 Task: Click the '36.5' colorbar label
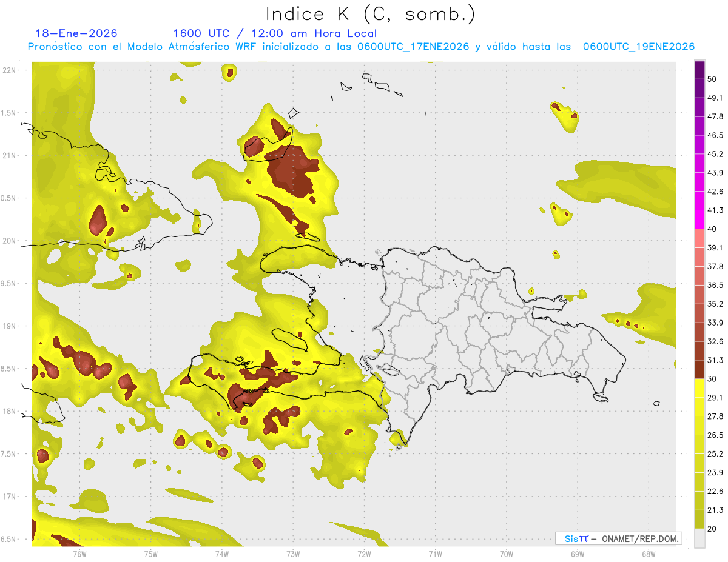(716, 285)
